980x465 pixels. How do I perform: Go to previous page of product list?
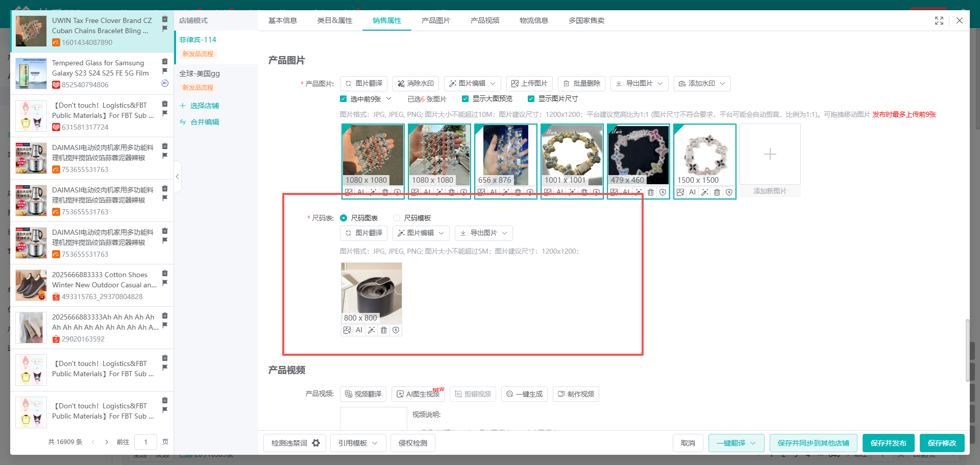tap(93, 442)
